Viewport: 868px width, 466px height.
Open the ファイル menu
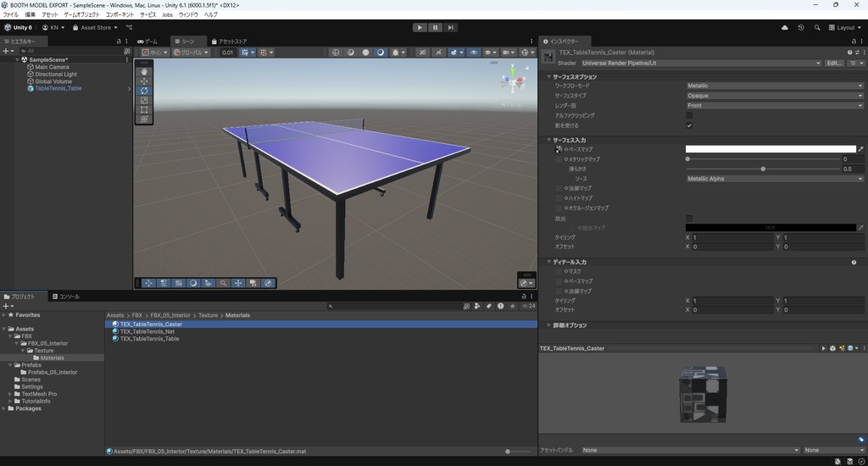tap(10, 15)
